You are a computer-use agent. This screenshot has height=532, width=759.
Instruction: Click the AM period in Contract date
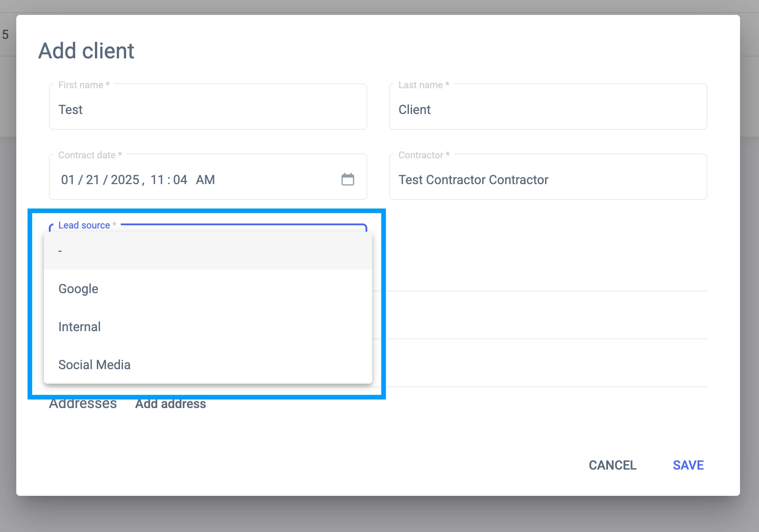205,180
